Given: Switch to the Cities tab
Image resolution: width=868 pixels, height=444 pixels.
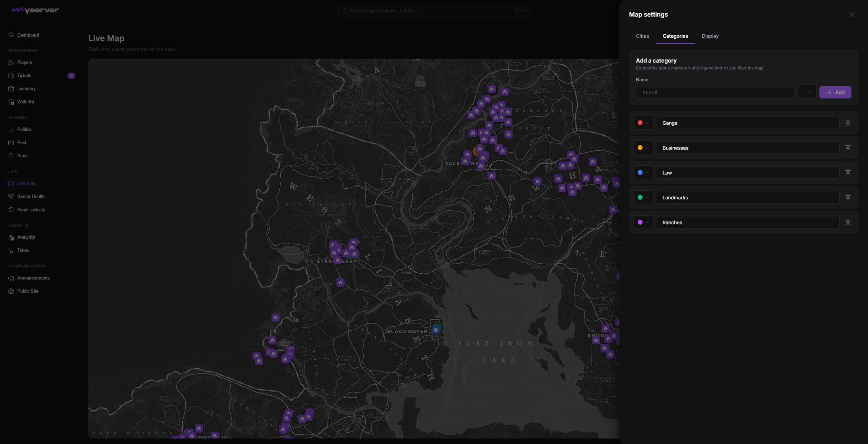Looking at the screenshot, I should pos(642,36).
